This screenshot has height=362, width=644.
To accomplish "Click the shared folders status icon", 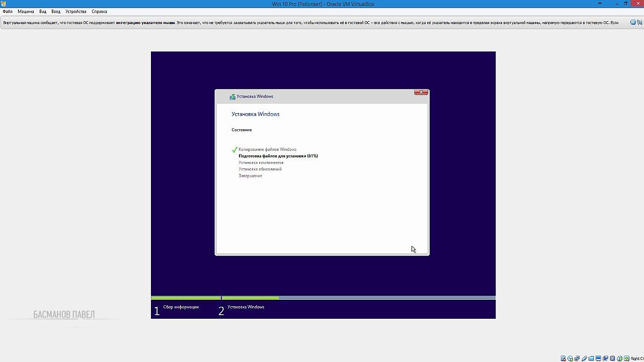I will point(591,358).
